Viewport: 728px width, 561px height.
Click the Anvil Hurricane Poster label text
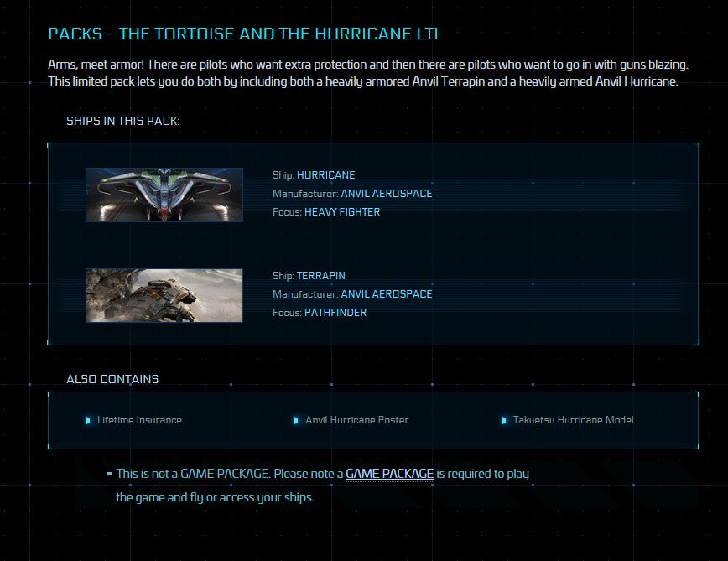point(356,420)
